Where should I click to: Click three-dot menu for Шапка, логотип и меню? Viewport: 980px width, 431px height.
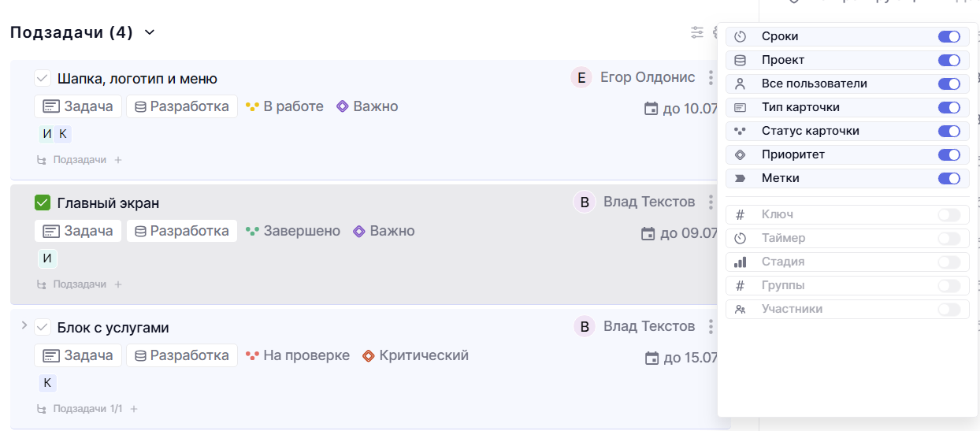711,78
